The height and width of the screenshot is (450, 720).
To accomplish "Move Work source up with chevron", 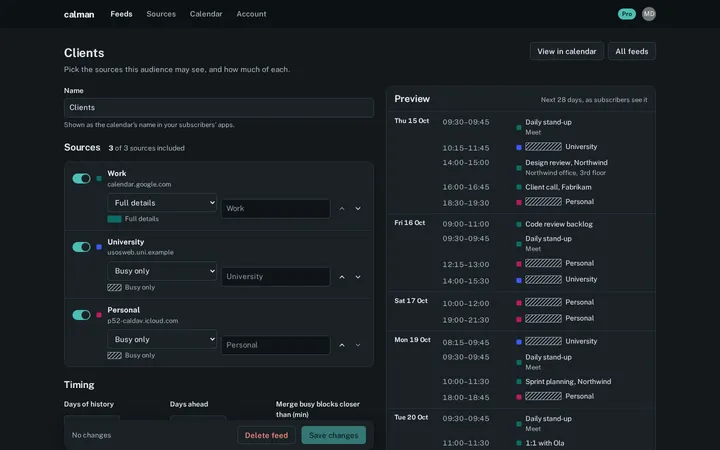I will [x=342, y=208].
